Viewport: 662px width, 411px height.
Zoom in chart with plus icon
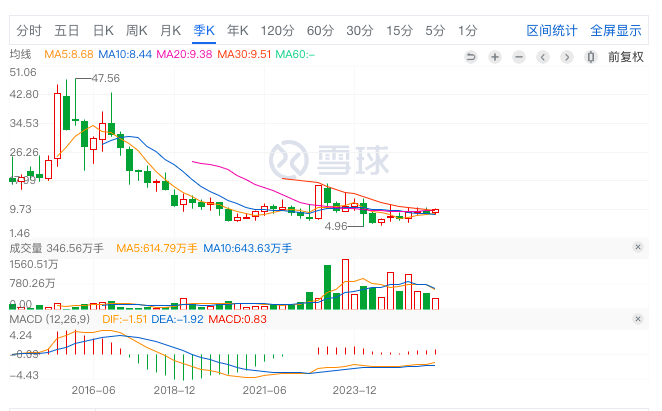click(x=495, y=57)
